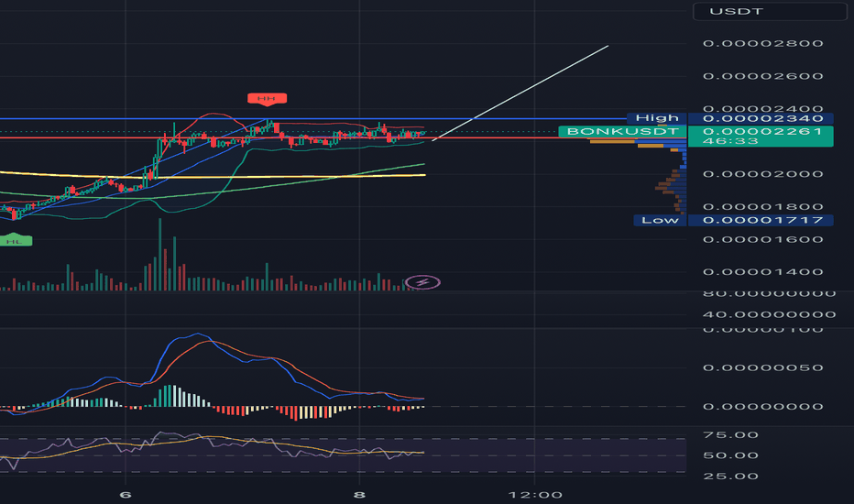This screenshot has width=854, height=504.
Task: Click the date 8 time axis label
Action: click(359, 495)
